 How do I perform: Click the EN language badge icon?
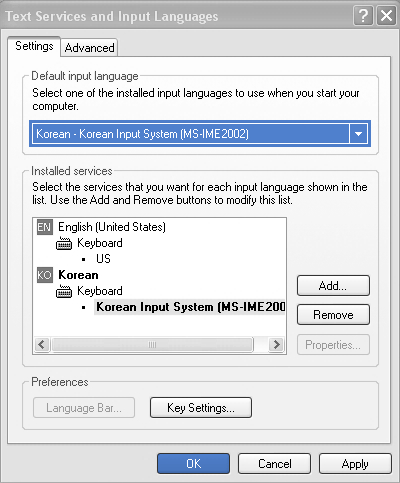[x=45, y=227]
